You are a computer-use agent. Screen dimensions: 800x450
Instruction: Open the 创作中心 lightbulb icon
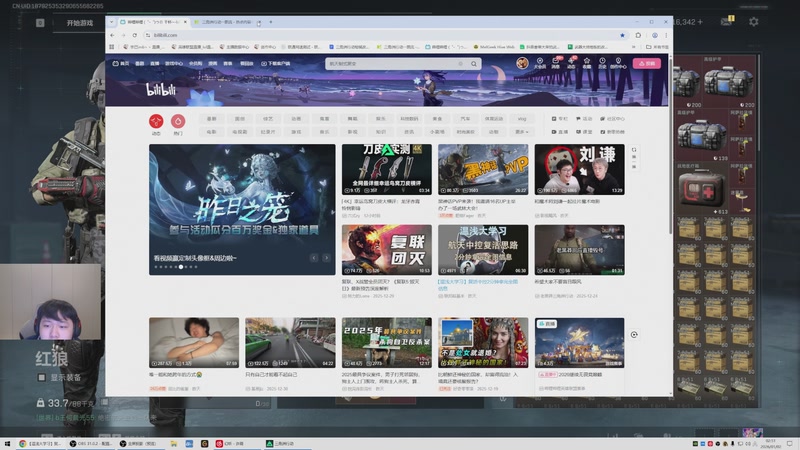click(618, 63)
